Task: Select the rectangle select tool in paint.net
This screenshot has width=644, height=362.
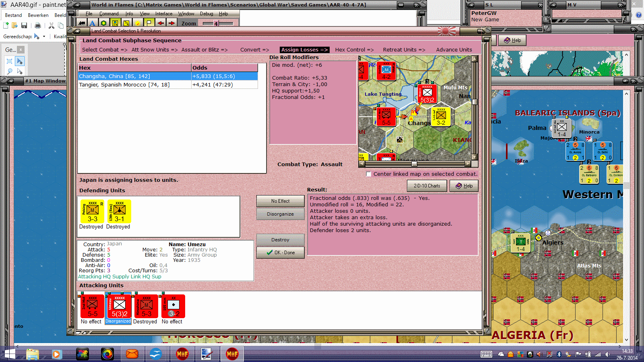Action: pyautogui.click(x=9, y=61)
